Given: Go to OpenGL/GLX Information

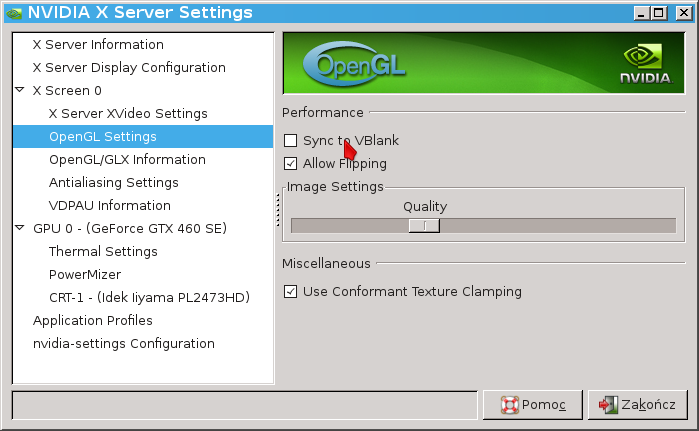Looking at the screenshot, I should [x=127, y=159].
